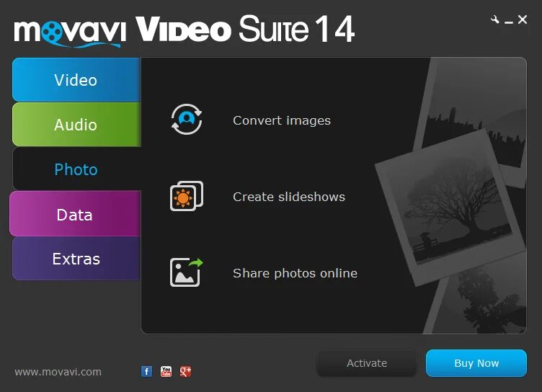Viewport: 542px width, 392px height.
Task: Switch to the Data tab
Action: coord(75,214)
